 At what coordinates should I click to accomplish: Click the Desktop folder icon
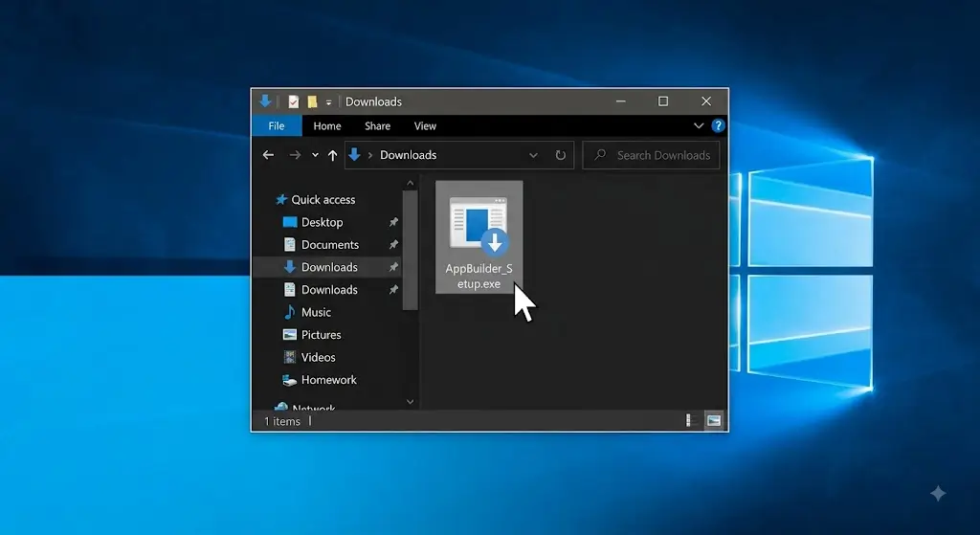tap(289, 222)
